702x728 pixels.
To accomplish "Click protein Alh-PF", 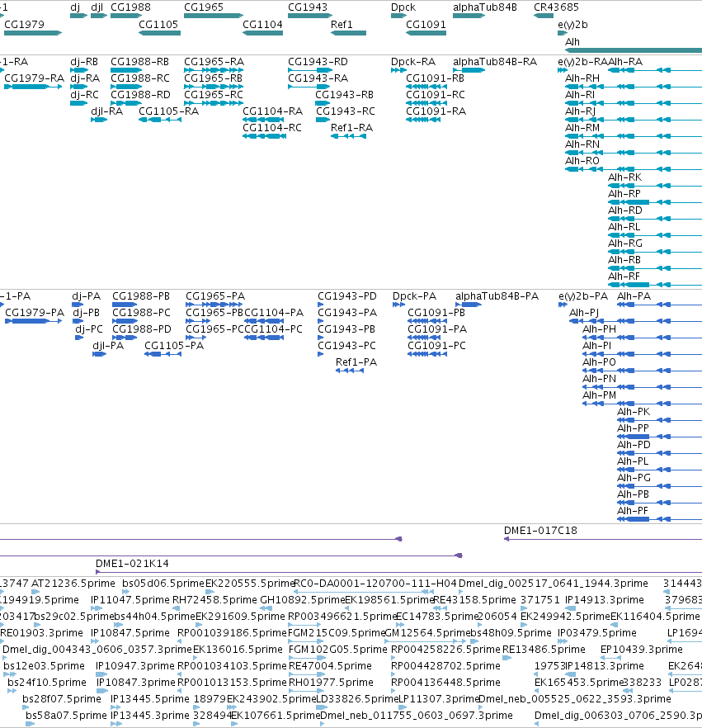I will tap(659, 519).
